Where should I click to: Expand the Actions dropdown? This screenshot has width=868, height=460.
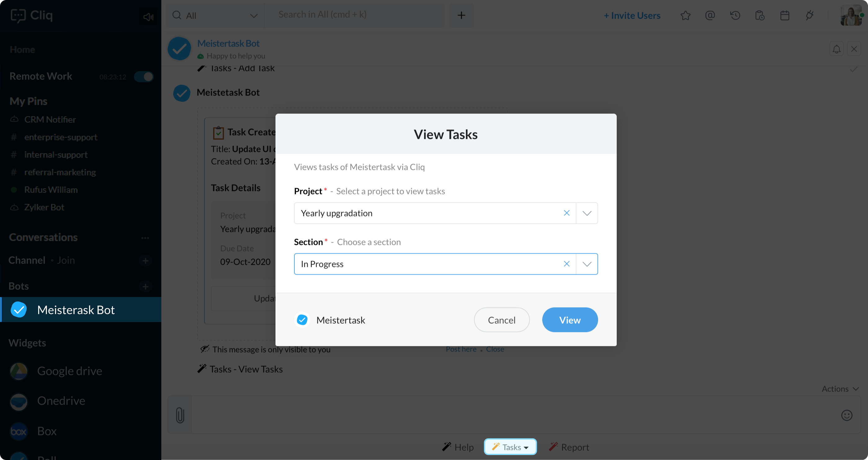[x=840, y=389]
